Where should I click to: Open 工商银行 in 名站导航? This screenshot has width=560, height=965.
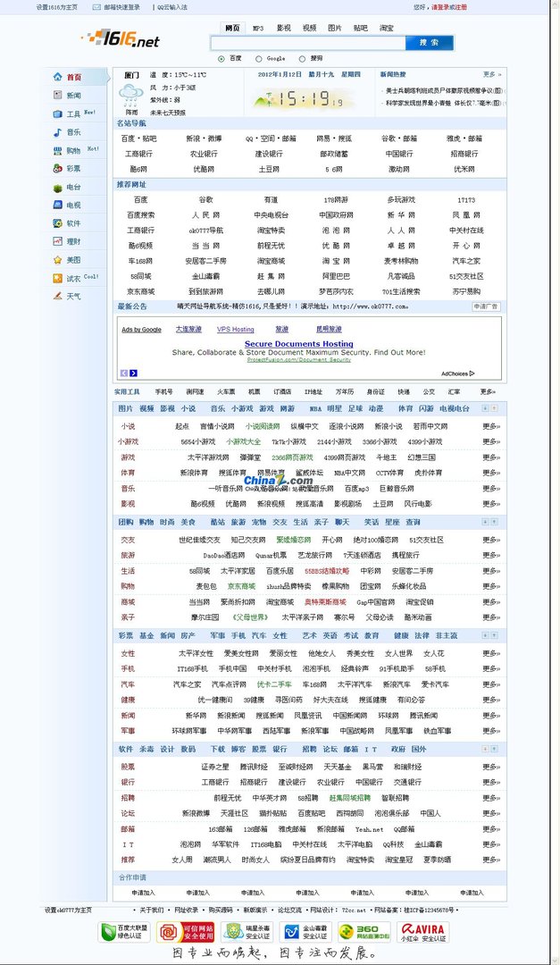[139, 154]
